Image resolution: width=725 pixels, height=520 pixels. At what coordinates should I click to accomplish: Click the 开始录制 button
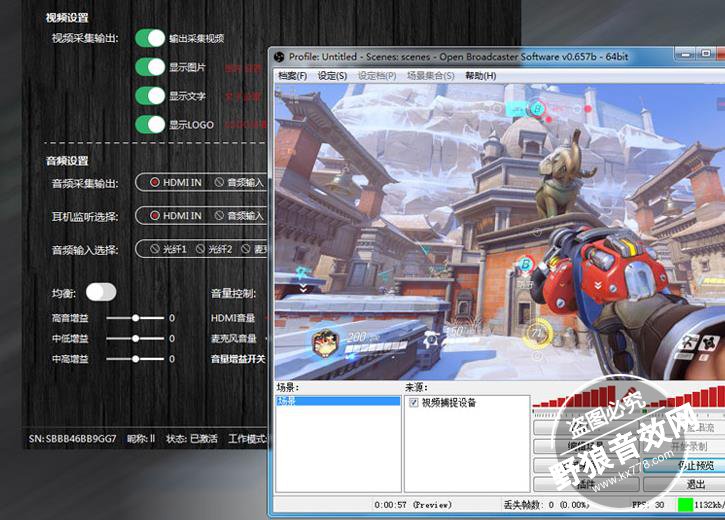coord(684,446)
